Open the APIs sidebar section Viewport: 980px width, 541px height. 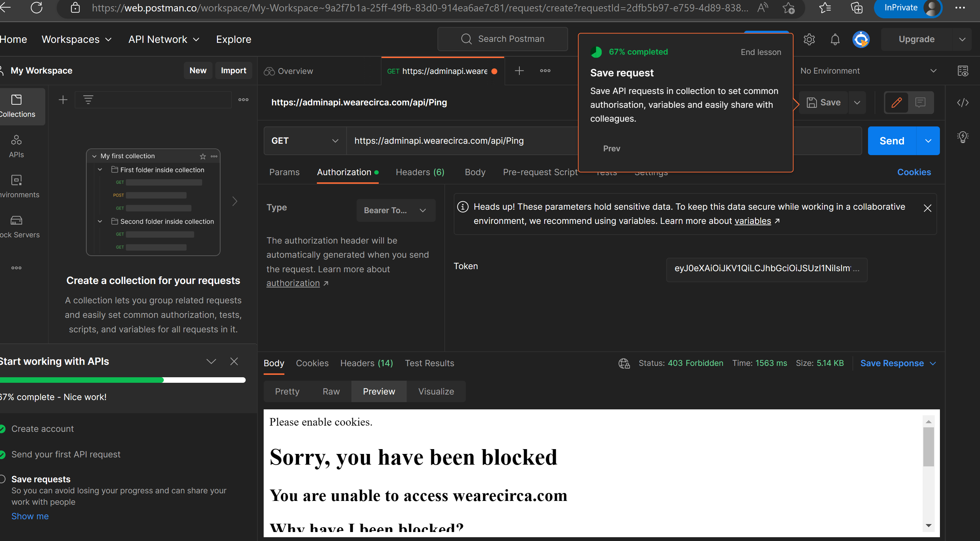[16, 146]
